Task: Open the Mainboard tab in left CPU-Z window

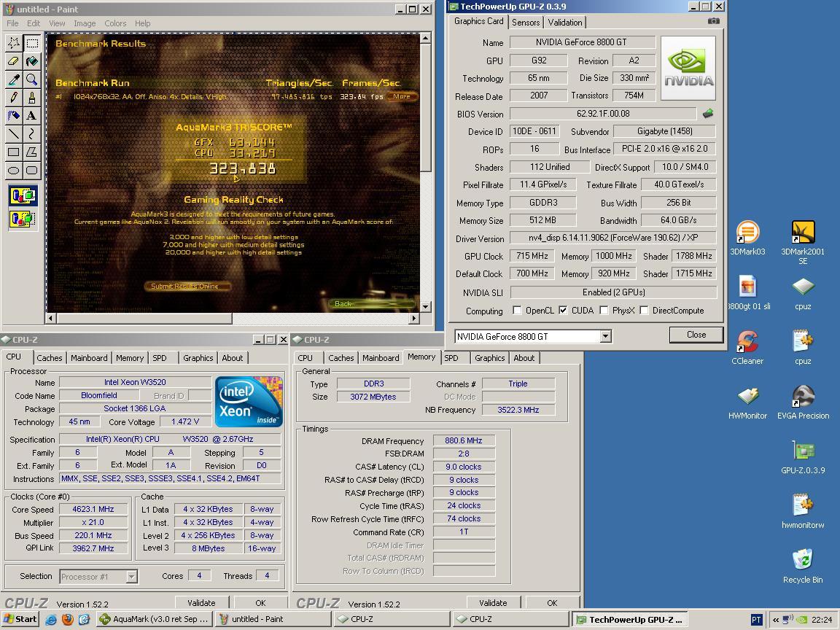Action: [x=89, y=358]
